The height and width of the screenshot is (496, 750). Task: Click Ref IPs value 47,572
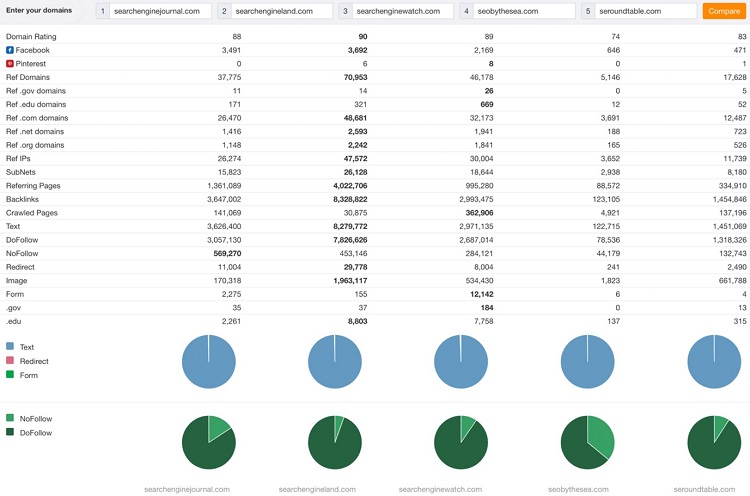coord(355,158)
